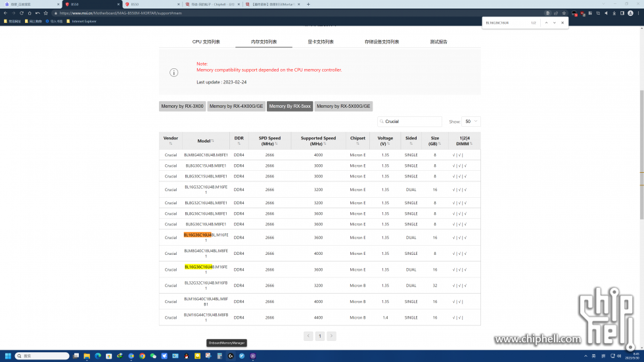644x362 pixels.
Task: Select Memory by RX-4X00G/GE filter
Action: (236, 106)
